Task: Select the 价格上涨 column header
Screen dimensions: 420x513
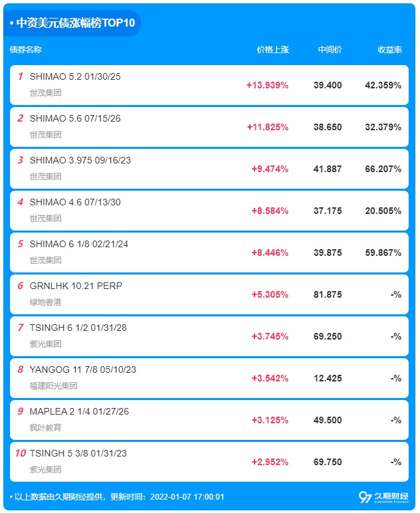Action: 273,50
